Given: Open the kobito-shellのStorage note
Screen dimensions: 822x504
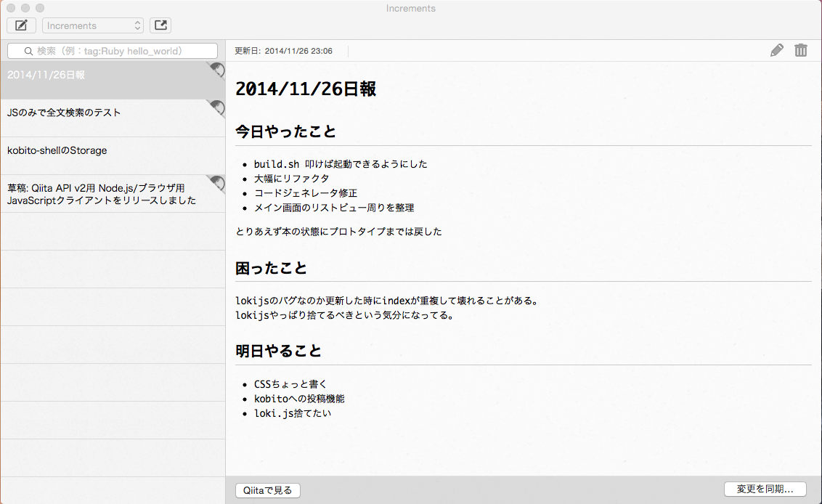Looking at the screenshot, I should [113, 155].
